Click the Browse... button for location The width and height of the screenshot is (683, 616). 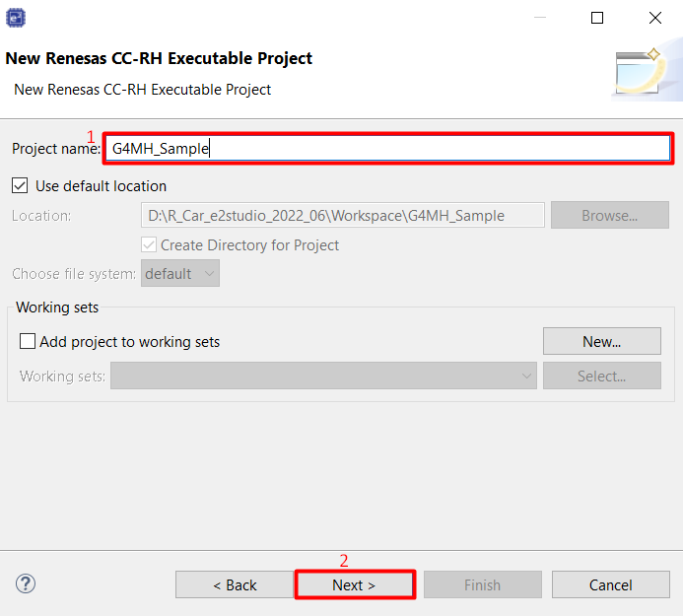[609, 216]
